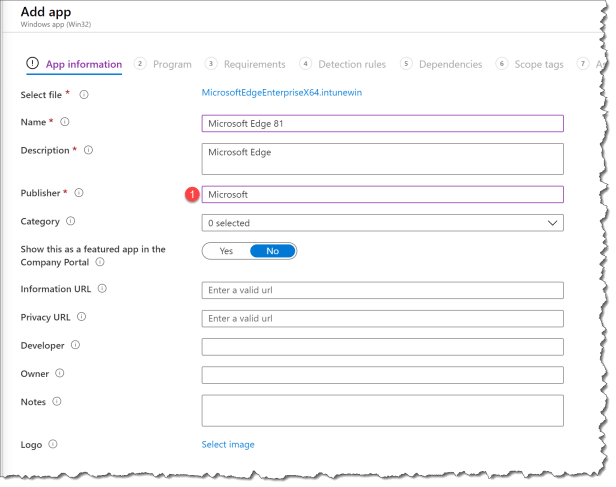Open the Category dropdown
The image size is (616, 487).
383,223
